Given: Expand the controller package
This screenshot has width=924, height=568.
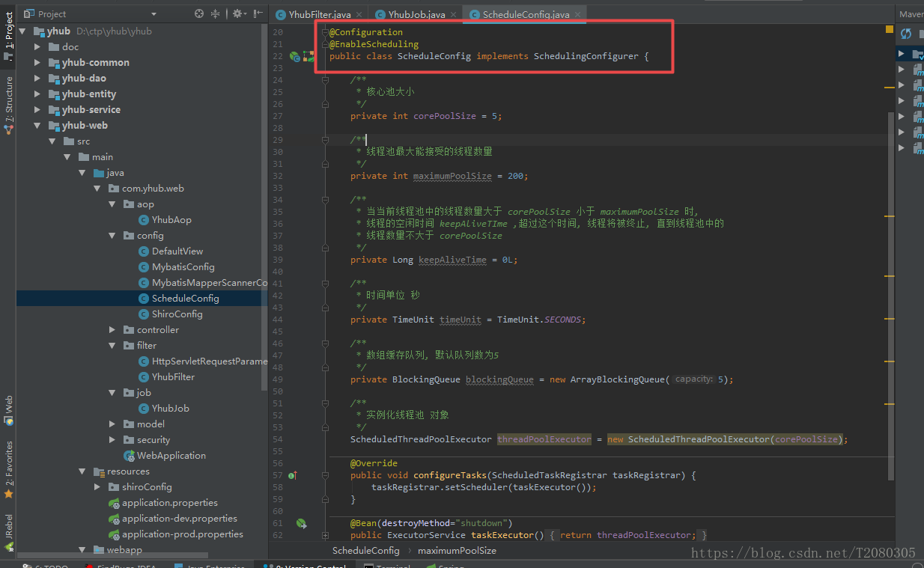Looking at the screenshot, I should click(x=112, y=330).
